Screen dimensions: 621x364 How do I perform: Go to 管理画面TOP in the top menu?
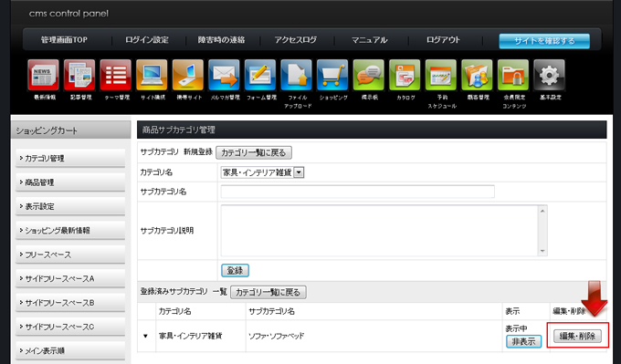pos(64,40)
